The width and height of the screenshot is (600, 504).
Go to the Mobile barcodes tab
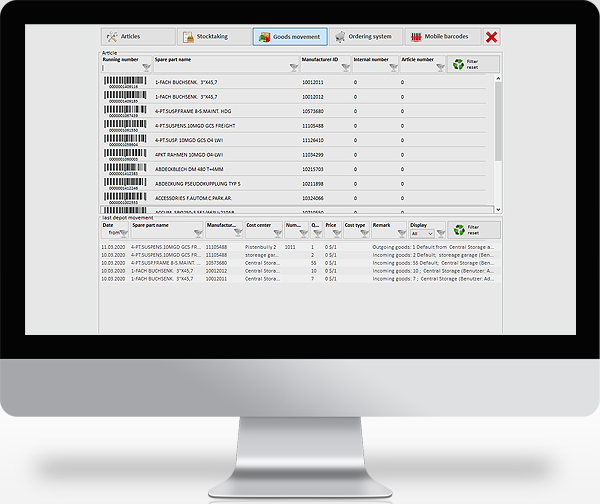point(441,37)
